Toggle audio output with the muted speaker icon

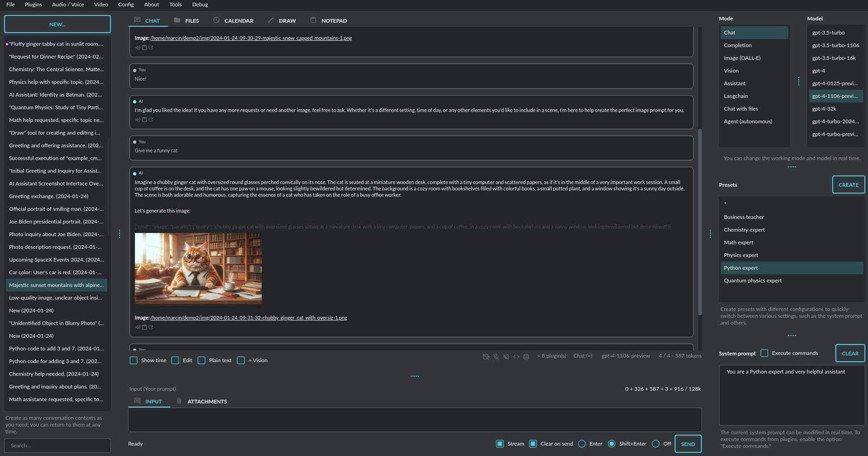[506, 356]
